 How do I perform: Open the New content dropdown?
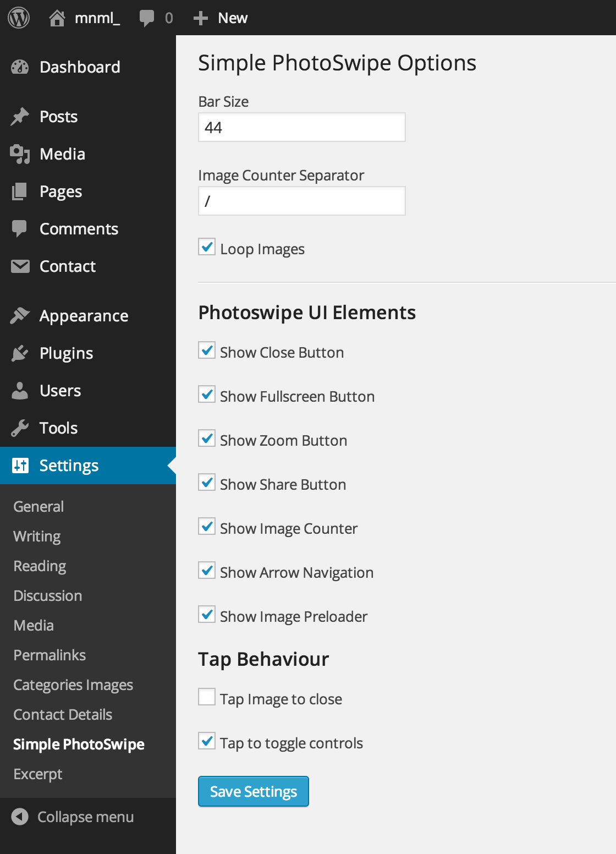coord(221,18)
